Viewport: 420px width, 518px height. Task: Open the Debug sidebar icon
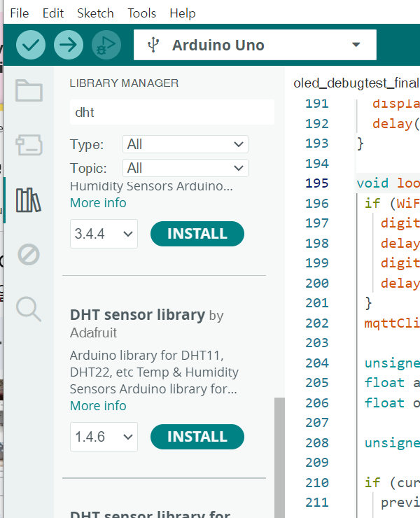pyautogui.click(x=29, y=255)
